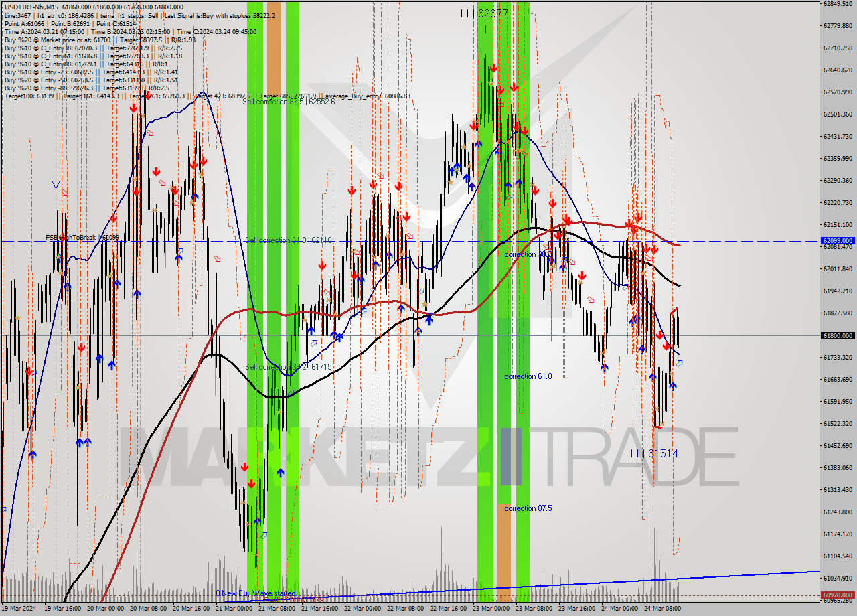
Task: Click the 61104.540 price axis value
Action: [837, 556]
